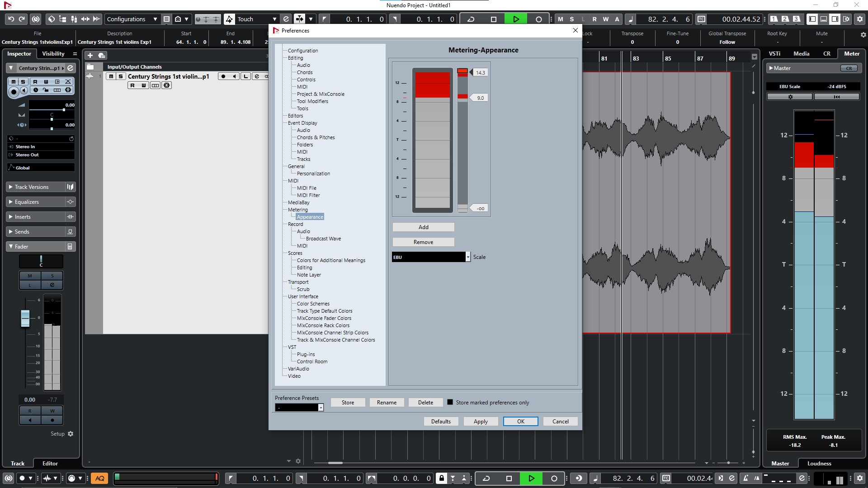868x488 pixels.
Task: Switch to the Visibility tab
Action: coord(53,54)
